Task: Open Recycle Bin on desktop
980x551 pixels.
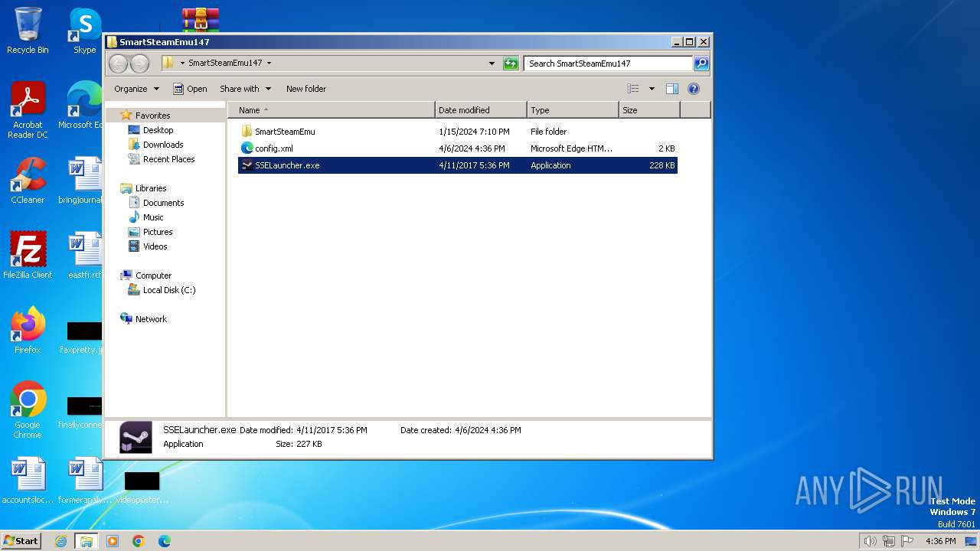Action: [28, 31]
